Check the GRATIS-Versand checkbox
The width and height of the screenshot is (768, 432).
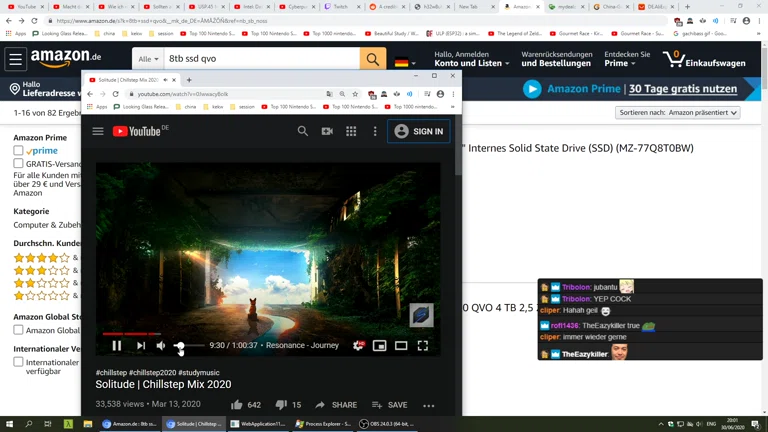tap(18, 164)
